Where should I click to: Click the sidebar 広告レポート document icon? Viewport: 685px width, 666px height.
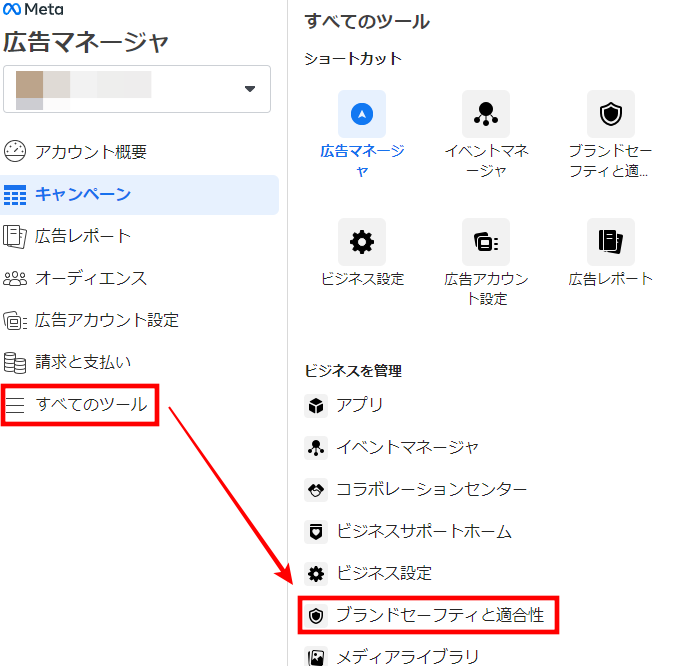click(x=15, y=236)
